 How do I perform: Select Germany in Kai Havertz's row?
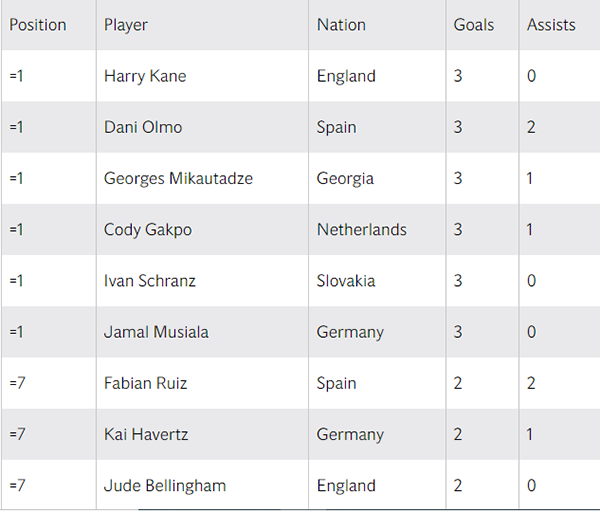point(350,434)
